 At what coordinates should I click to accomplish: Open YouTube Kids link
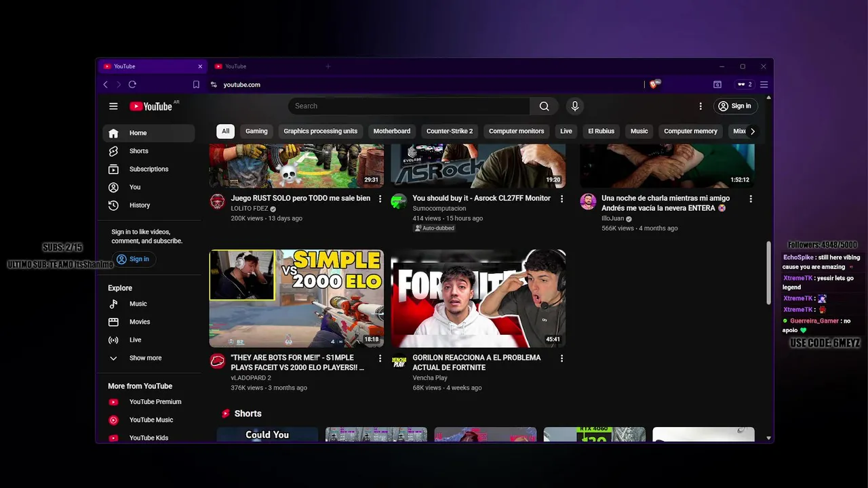point(149,438)
